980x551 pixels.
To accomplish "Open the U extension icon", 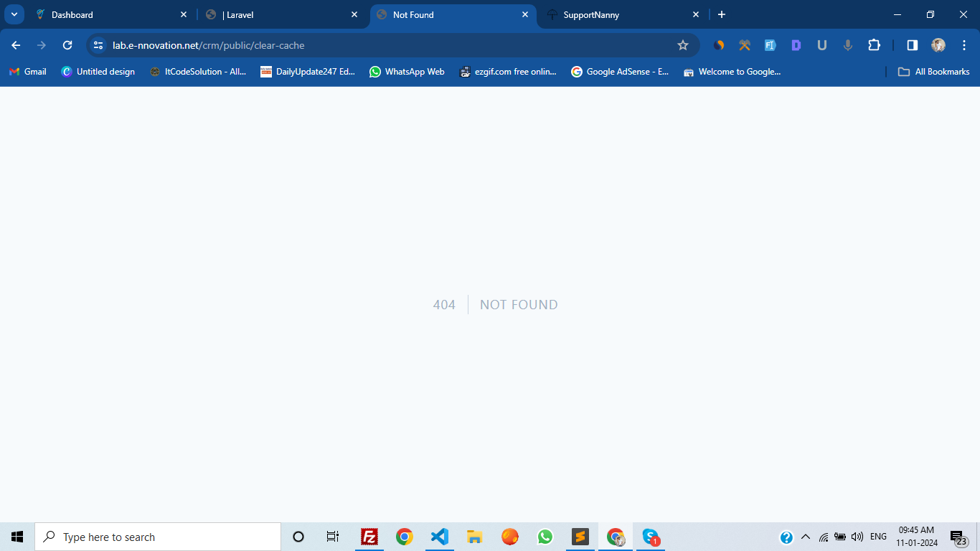I will tap(822, 45).
